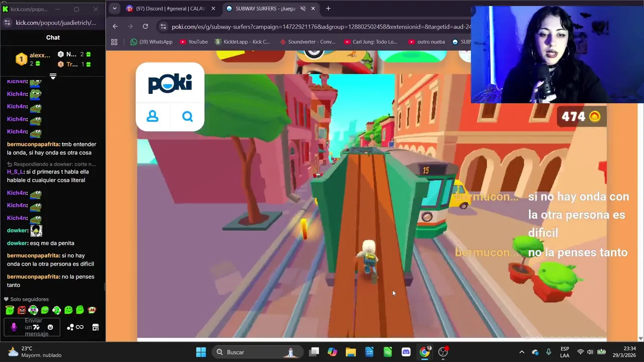Close the Subway Surfers tab
Screen dimensions: 644x362
(313, 9)
